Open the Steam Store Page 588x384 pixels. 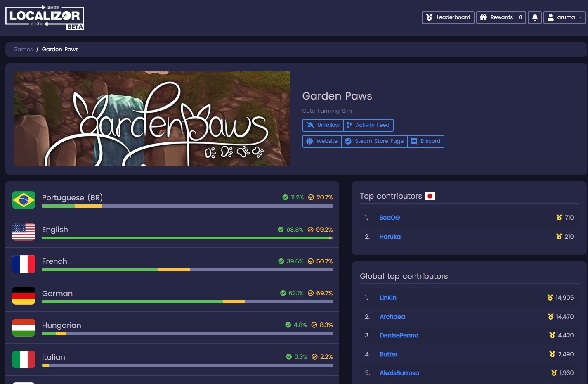(374, 141)
